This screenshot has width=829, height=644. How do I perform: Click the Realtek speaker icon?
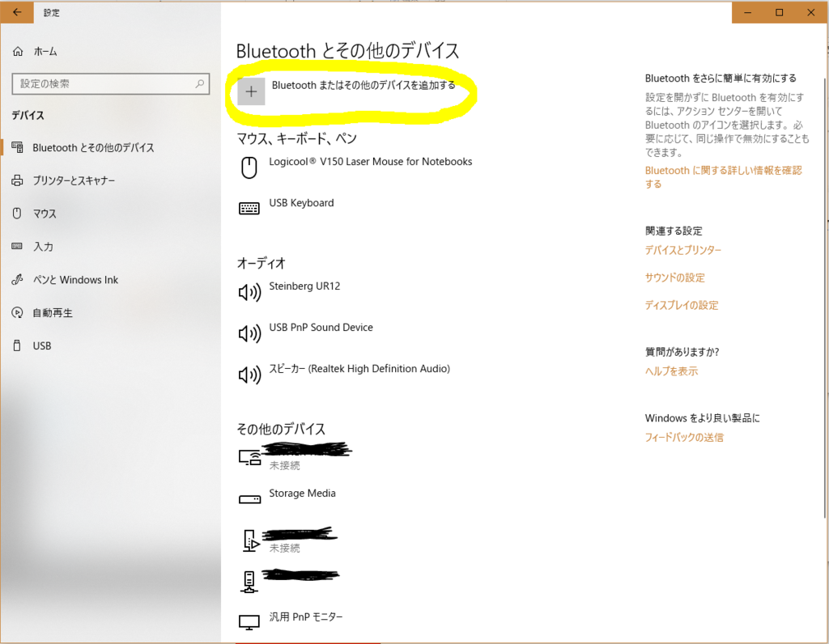tap(249, 375)
